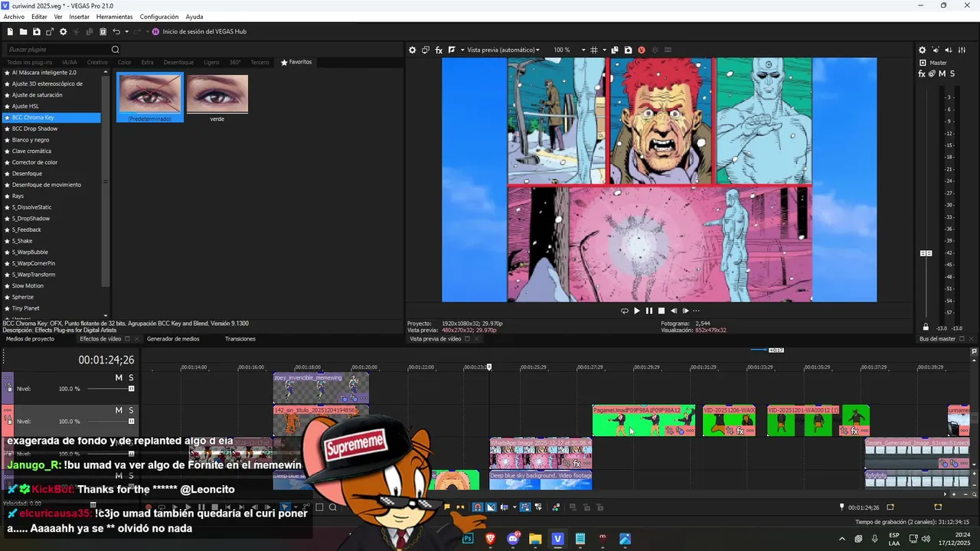Open the Efectos de vídeo tab
980x551 pixels.
100,339
